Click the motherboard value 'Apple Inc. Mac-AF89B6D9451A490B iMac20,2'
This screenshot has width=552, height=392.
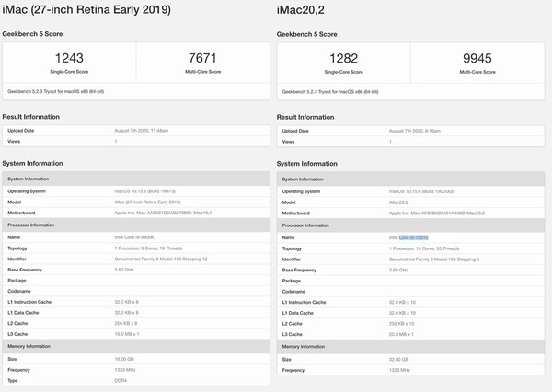click(x=437, y=213)
